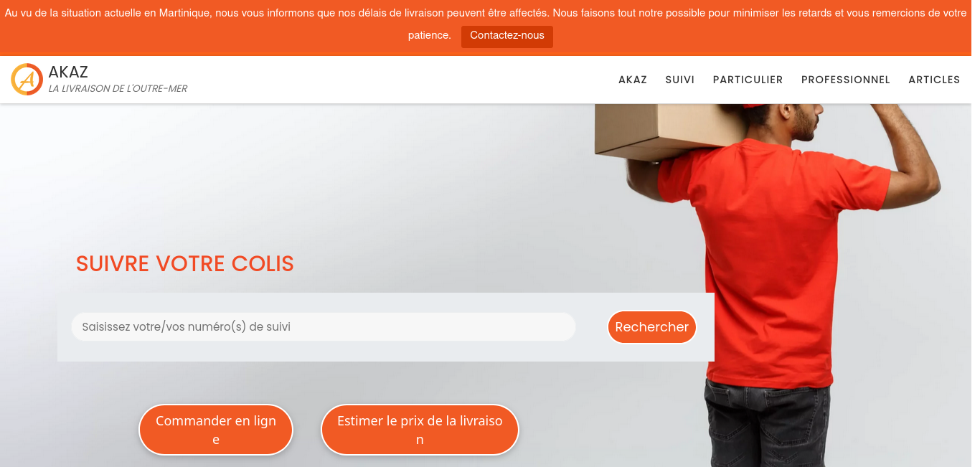Open the SUIVI menu item
The height and width of the screenshot is (467, 980).
pos(680,80)
